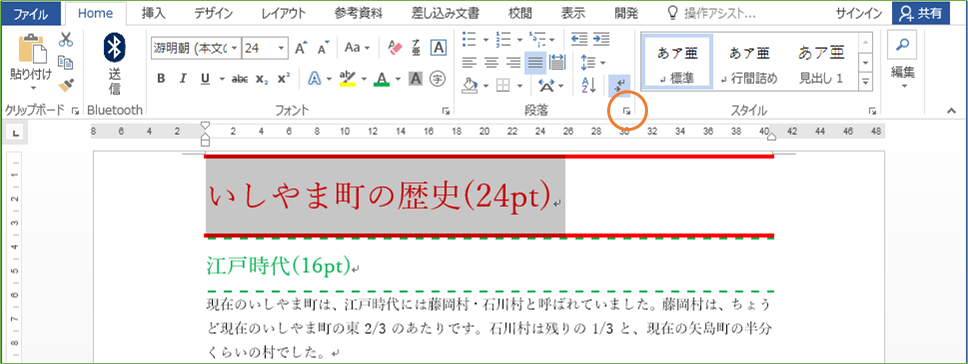The height and width of the screenshot is (364, 968).
Task: Apply the yellow text highlight color
Action: [x=349, y=79]
